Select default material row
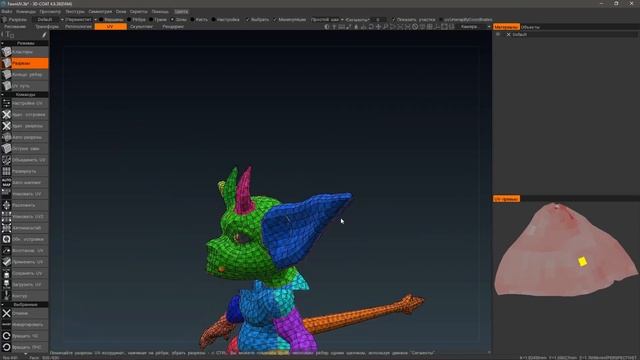Screen dimensions: 640x360 pos(571,35)
